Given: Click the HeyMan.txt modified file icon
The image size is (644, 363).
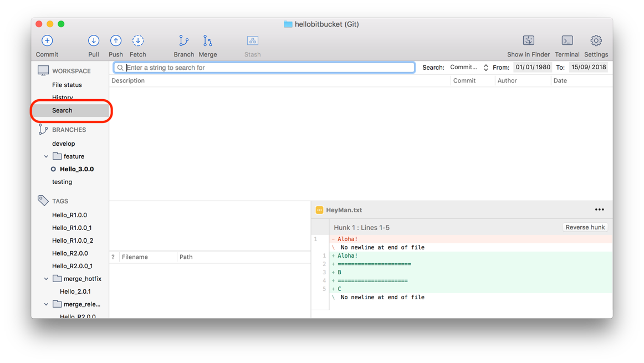Looking at the screenshot, I should pos(319,210).
